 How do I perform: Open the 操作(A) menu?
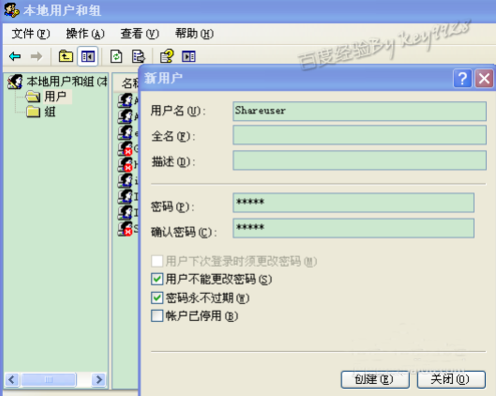pyautogui.click(x=85, y=34)
